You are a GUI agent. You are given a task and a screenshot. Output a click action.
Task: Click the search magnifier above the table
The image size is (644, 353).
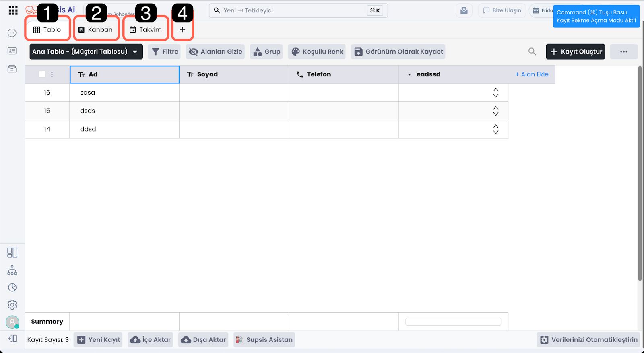coord(532,52)
